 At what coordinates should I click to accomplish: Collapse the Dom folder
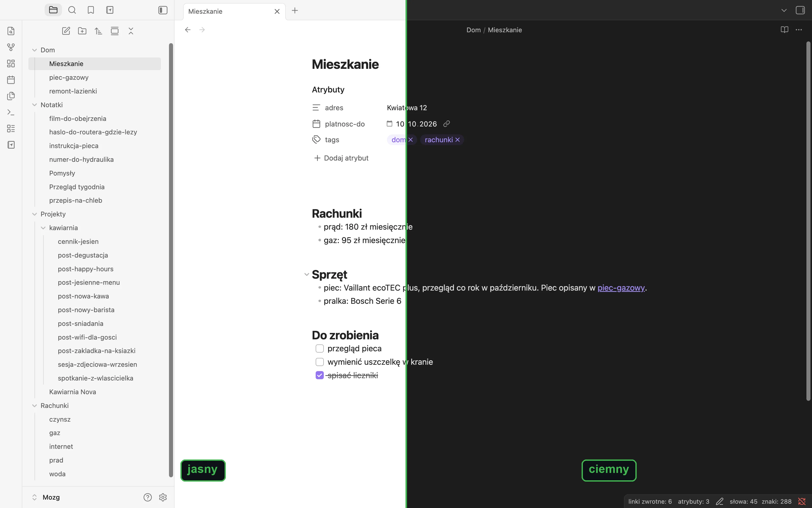coord(34,50)
